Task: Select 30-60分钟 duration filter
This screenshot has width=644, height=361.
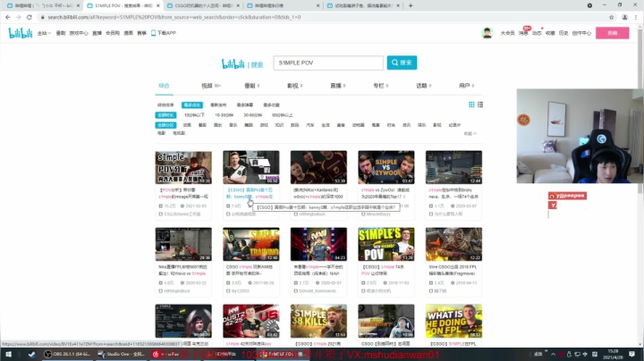Action: coord(252,115)
